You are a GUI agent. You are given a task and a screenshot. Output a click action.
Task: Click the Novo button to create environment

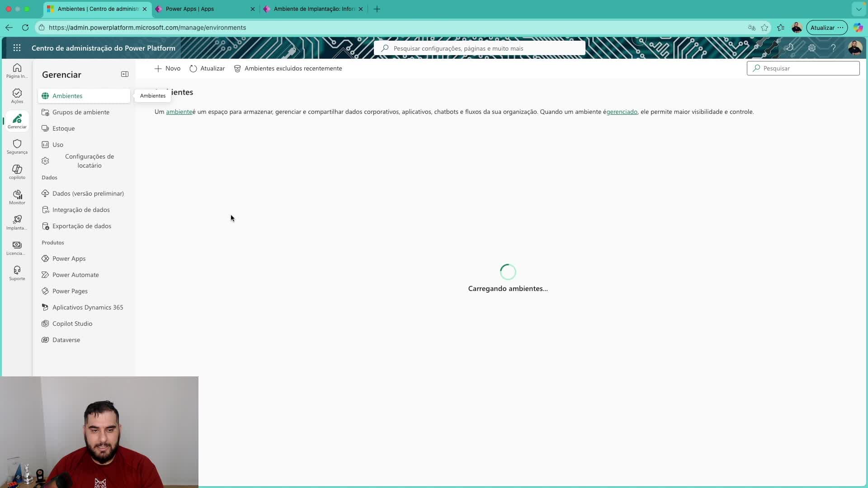tap(167, 69)
